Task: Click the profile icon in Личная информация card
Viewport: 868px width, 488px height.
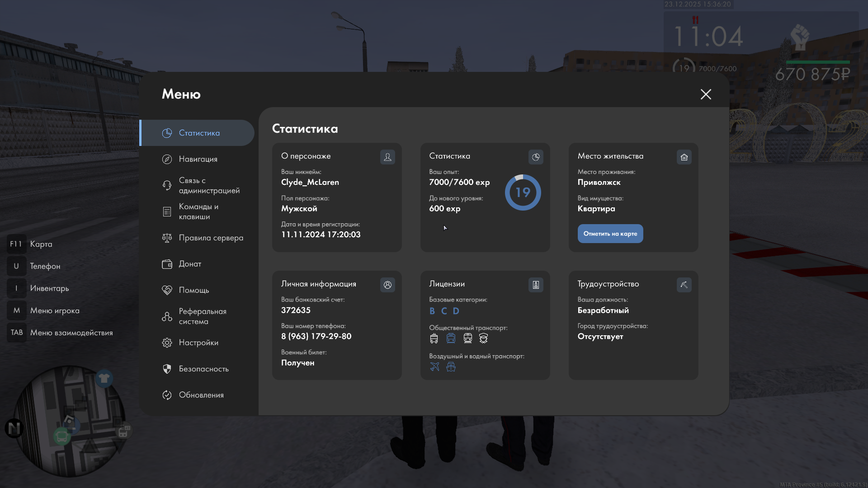Action: [x=387, y=285]
